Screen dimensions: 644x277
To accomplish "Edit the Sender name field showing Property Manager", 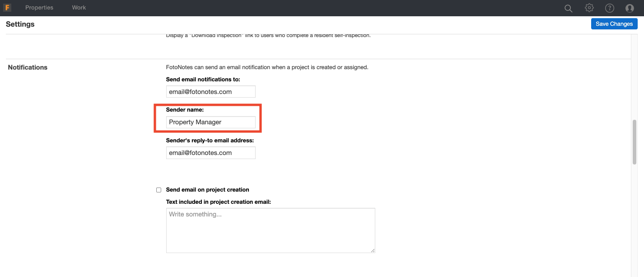I will click(x=210, y=122).
